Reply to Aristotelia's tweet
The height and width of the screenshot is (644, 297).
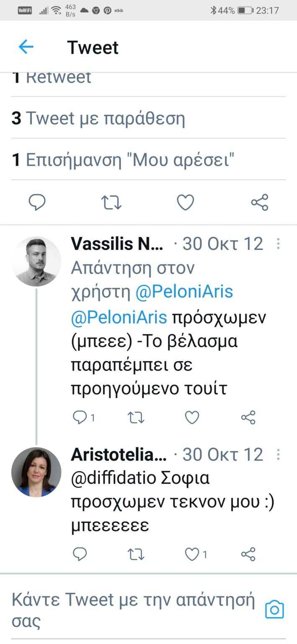tap(80, 554)
